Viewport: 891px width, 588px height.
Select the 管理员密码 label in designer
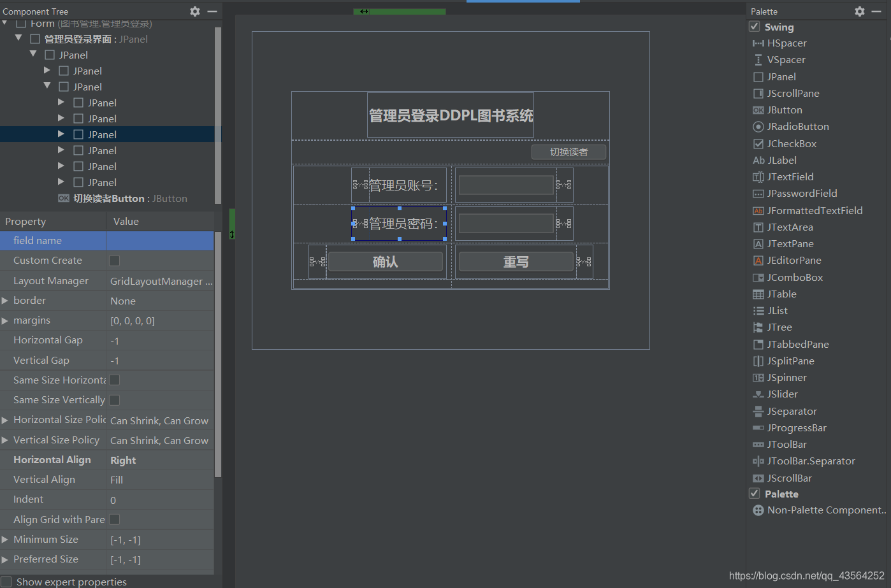click(x=403, y=224)
